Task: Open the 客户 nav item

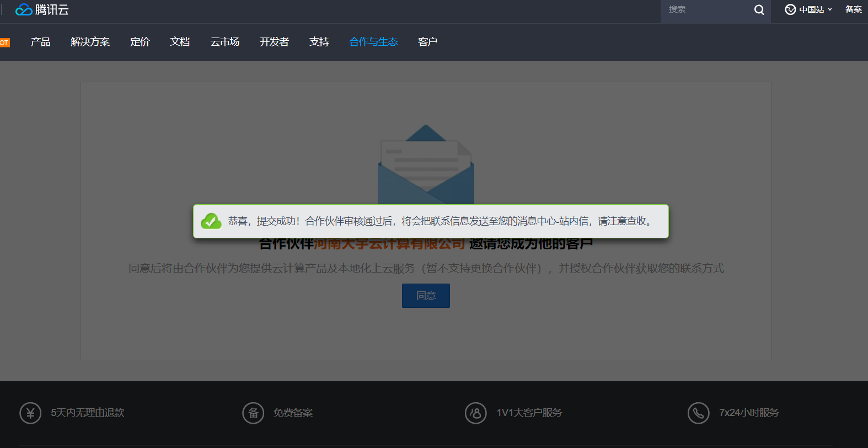Action: click(428, 42)
